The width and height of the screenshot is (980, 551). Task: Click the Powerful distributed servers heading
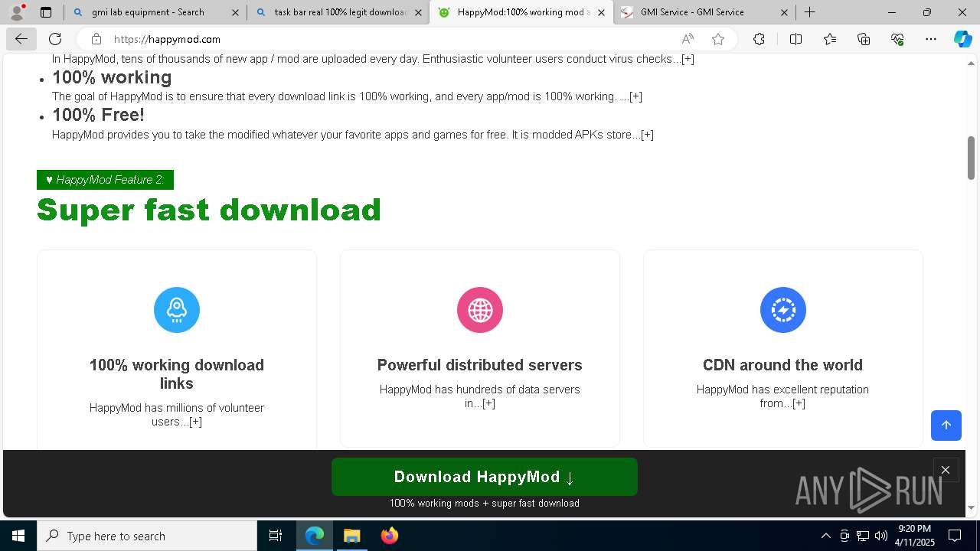(480, 365)
